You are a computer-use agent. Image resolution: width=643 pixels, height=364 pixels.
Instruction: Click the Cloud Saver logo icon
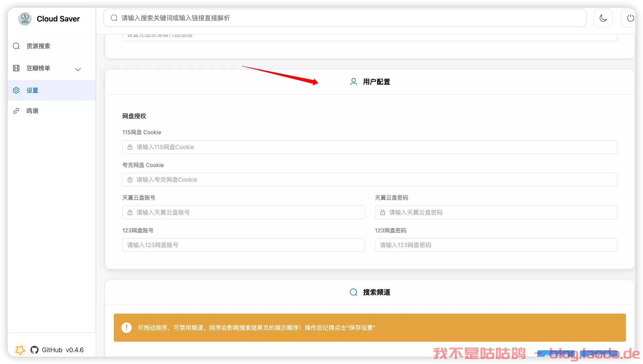click(x=25, y=19)
